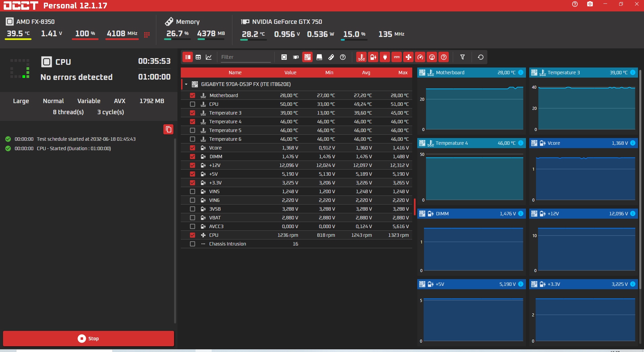Copy the test log to clipboard
Image resolution: width=644 pixels, height=352 pixels.
(168, 129)
